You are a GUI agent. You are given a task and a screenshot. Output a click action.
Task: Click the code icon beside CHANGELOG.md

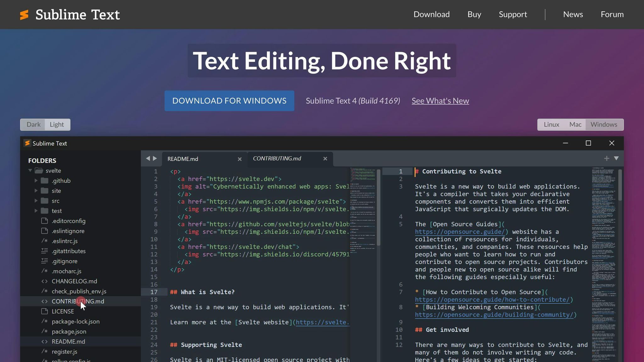tap(44, 281)
